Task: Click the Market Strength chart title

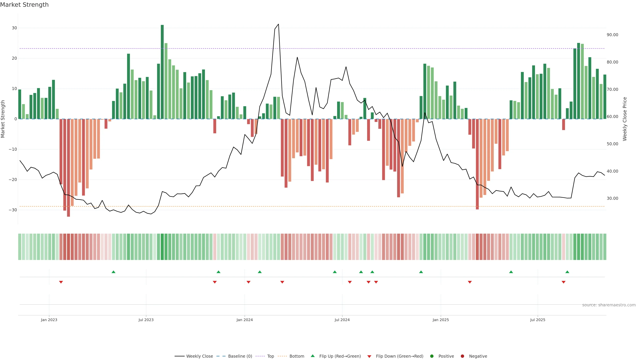Action: pyautogui.click(x=24, y=5)
